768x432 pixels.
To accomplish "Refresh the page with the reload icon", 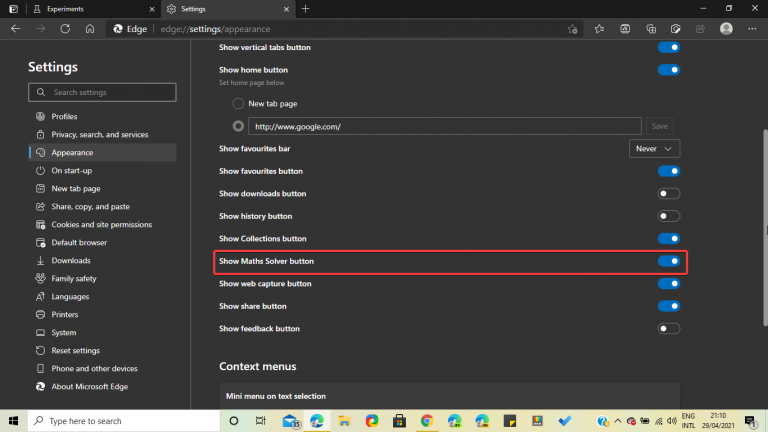I will tap(65, 29).
